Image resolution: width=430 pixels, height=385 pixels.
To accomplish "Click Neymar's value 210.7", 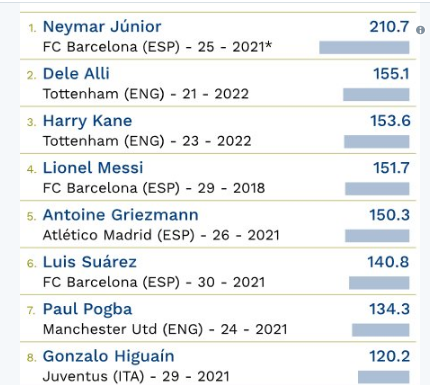I will pyautogui.click(x=389, y=27).
